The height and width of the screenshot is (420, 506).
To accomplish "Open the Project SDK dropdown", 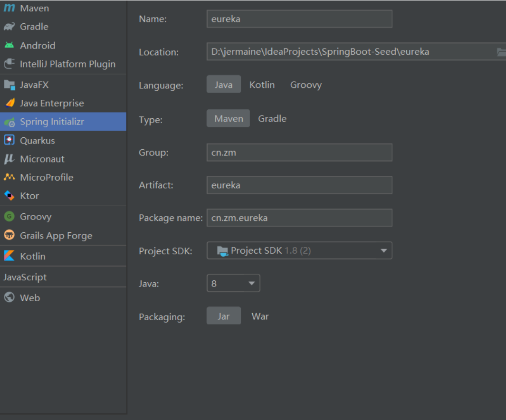I will pyautogui.click(x=299, y=250).
